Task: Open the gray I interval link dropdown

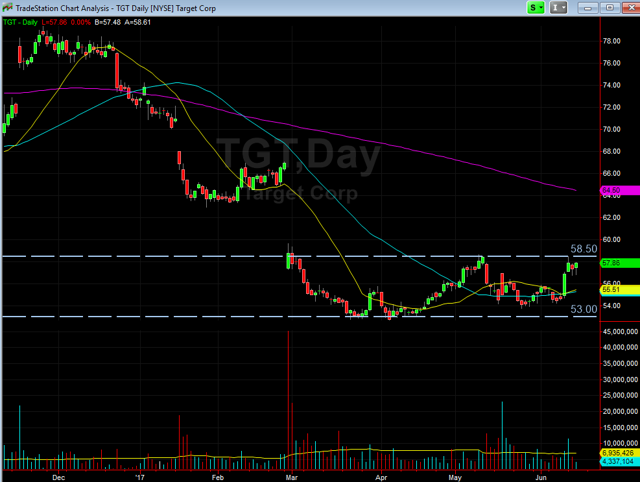Action: pos(558,7)
